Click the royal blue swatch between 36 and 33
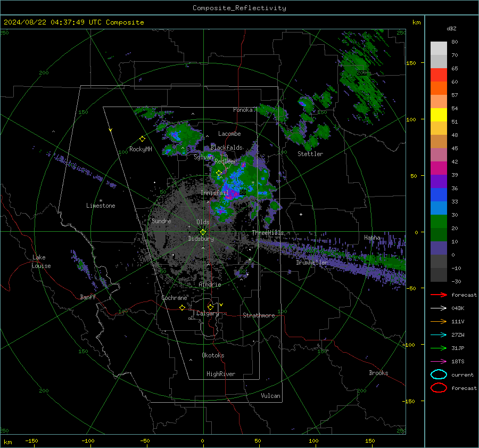479x448 pixels. 439,194
